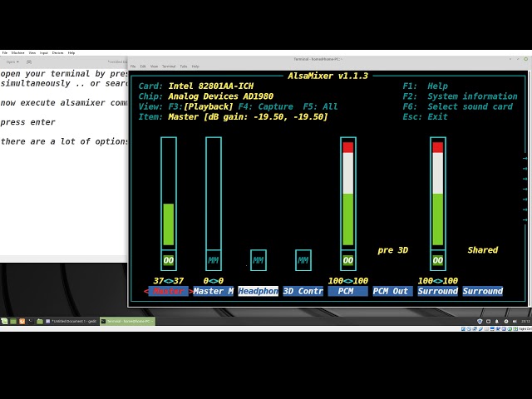Open terminal window View menu

[154, 66]
